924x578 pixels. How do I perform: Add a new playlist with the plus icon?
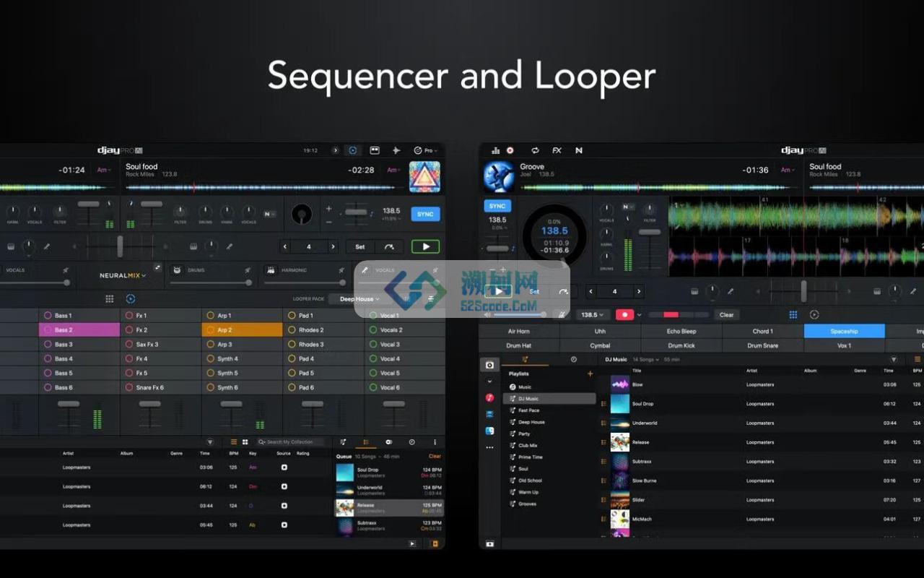[590, 374]
